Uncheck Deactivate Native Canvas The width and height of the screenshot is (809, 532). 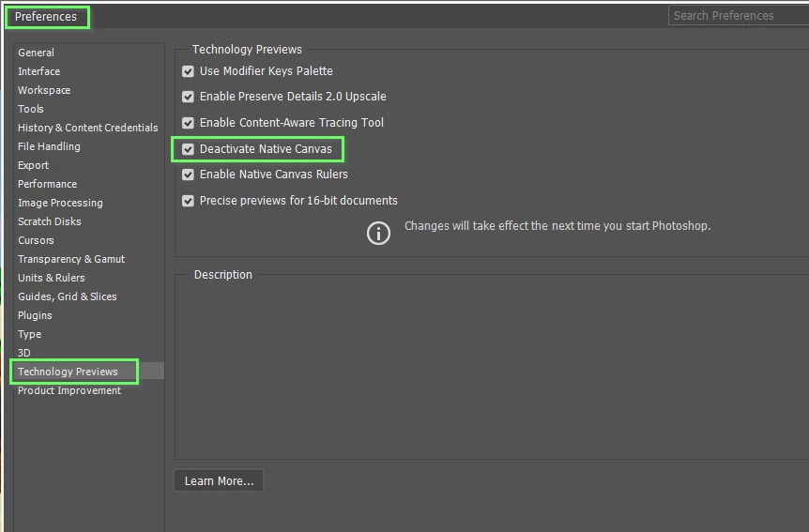[188, 149]
